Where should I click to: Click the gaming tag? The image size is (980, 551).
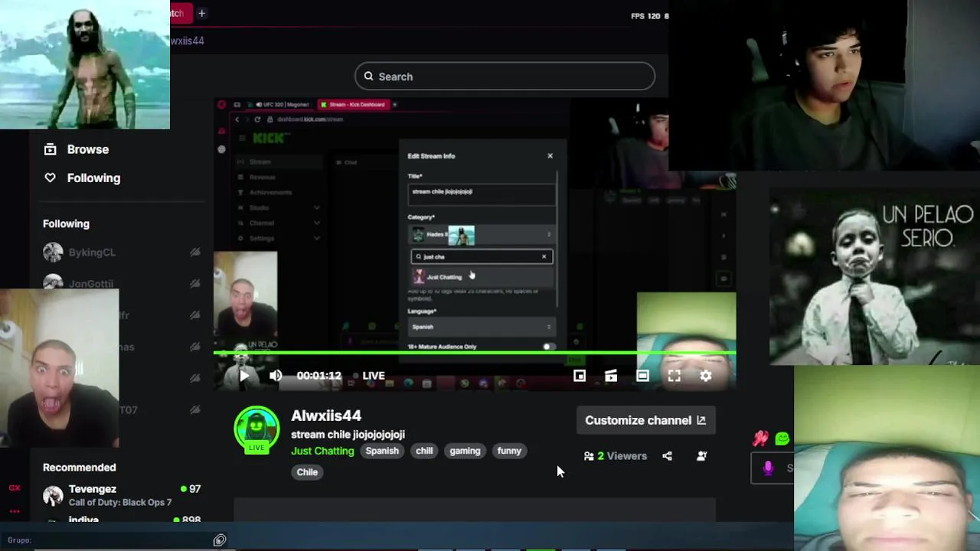click(465, 451)
